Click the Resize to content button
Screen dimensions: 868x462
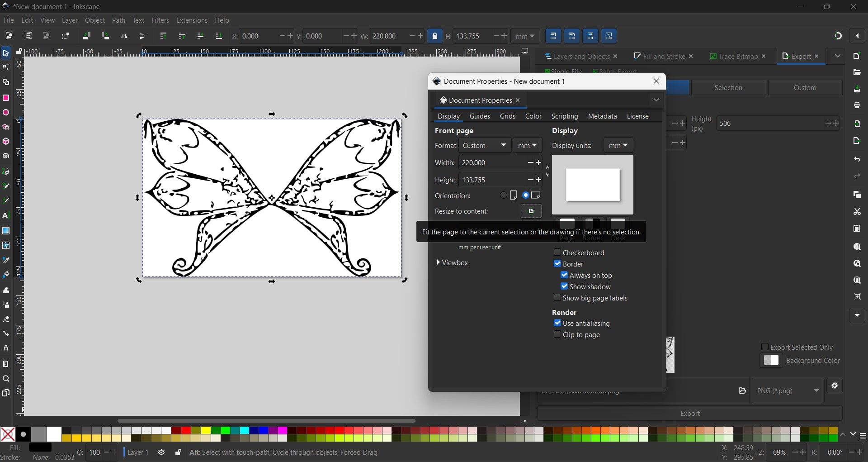[531, 211]
